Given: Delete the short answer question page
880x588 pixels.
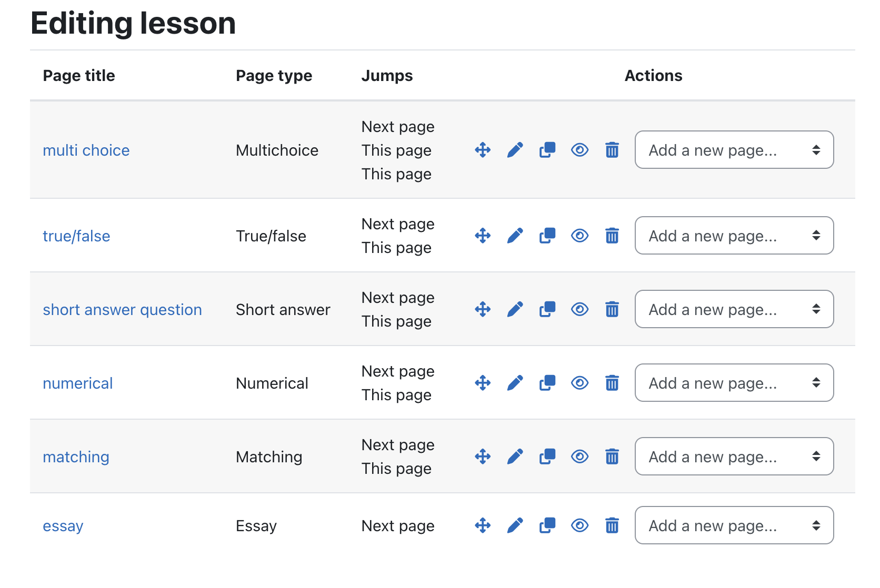Looking at the screenshot, I should 612,309.
